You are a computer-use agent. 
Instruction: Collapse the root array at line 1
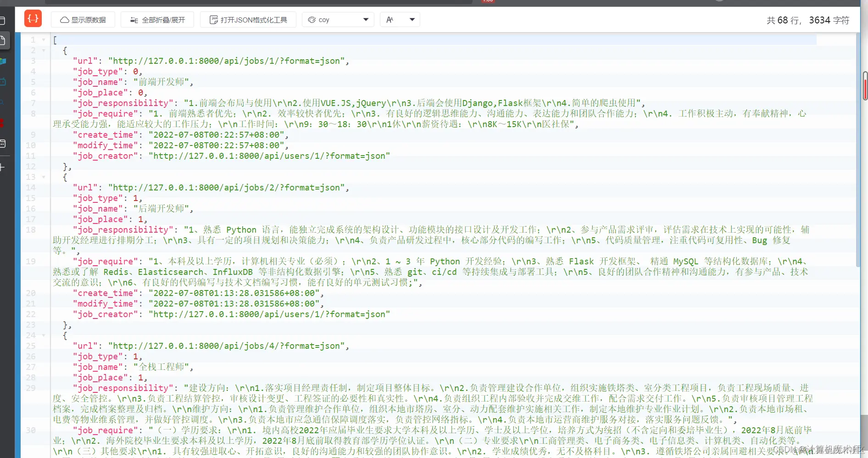click(x=44, y=40)
